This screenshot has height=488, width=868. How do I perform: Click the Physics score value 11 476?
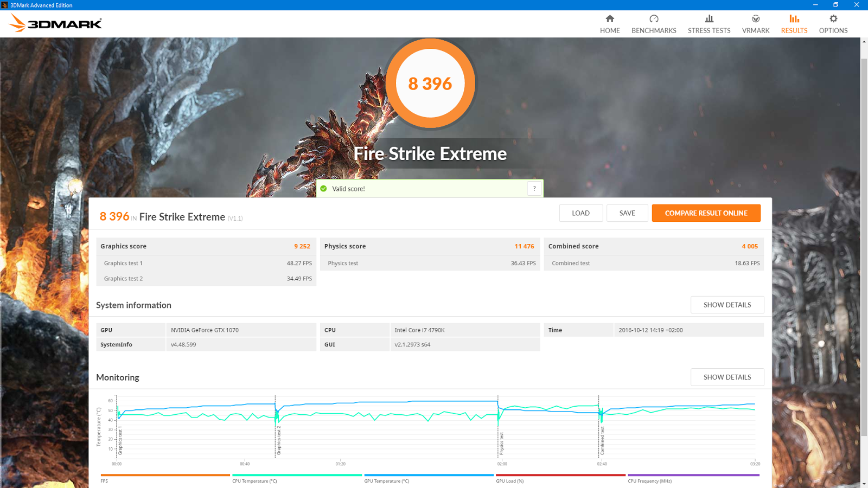pyautogui.click(x=524, y=246)
